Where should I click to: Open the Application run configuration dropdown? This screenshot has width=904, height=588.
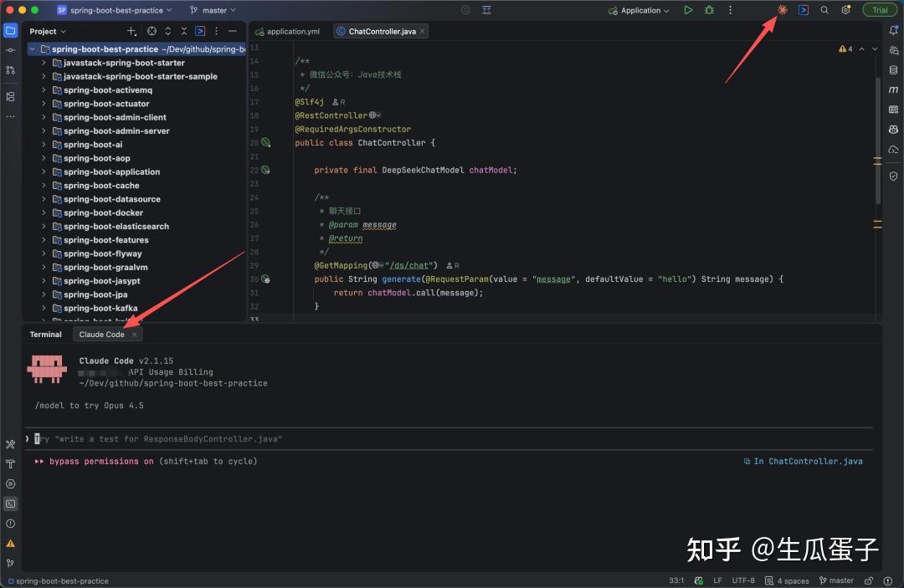click(639, 10)
